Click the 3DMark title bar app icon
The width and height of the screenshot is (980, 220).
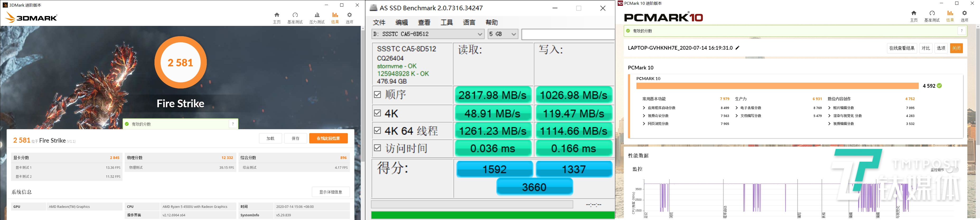click(x=5, y=5)
